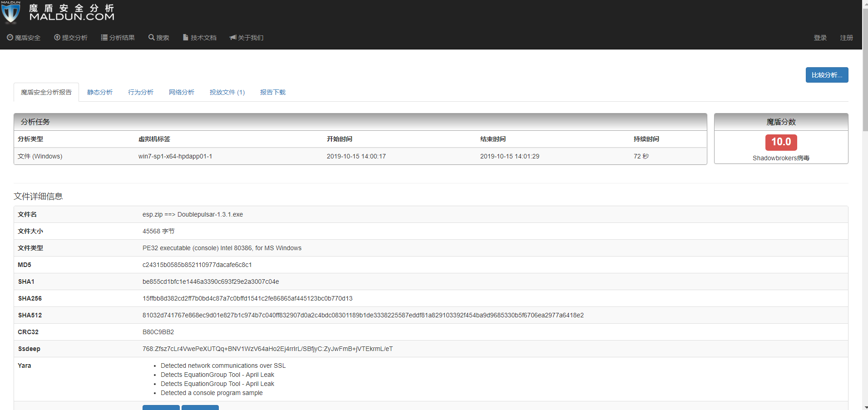The width and height of the screenshot is (868, 410).
Task: Click Yara rule 'Detected a console program sample'
Action: (x=212, y=393)
